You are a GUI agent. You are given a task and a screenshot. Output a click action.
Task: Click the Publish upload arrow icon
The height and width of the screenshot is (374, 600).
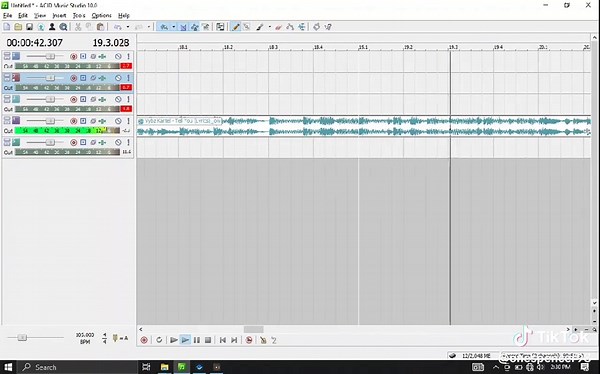41,27
